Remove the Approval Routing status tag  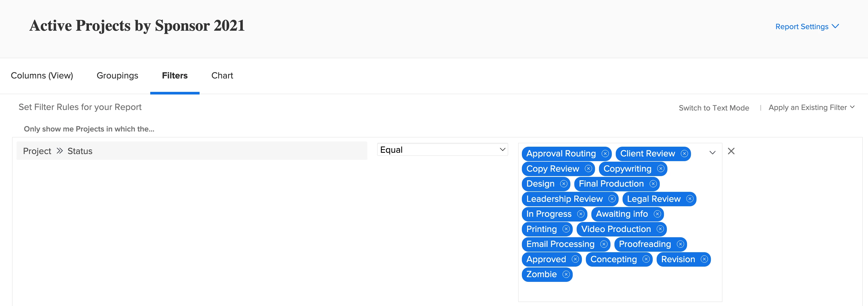coord(605,154)
